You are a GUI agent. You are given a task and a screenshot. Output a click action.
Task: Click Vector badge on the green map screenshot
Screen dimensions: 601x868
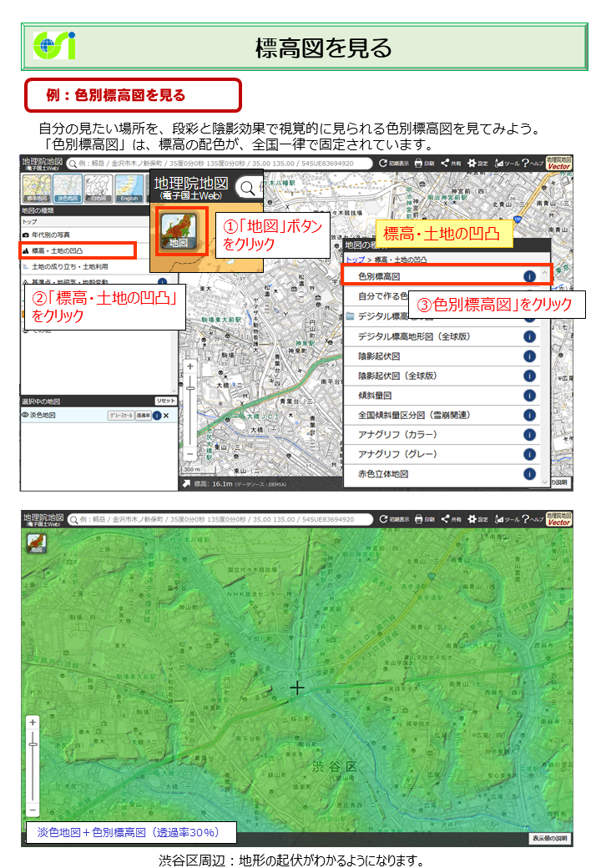click(558, 518)
